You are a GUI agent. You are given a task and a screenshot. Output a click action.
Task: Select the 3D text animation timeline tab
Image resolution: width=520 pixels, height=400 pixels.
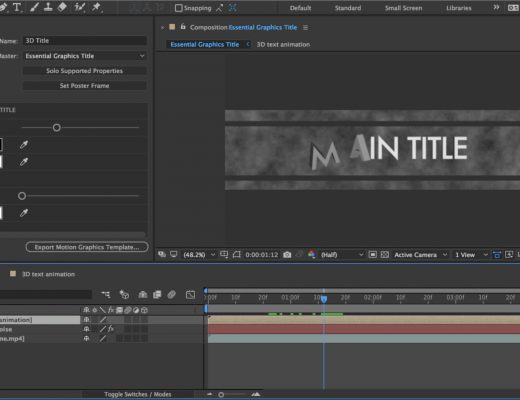tap(48, 274)
